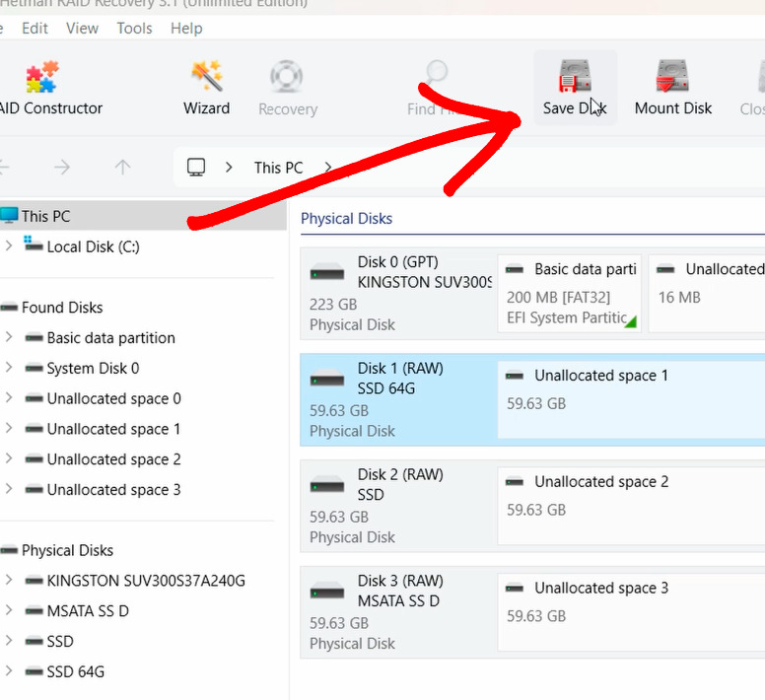Expand Unallocated space 0 tree node
765x700 pixels.
pyautogui.click(x=8, y=397)
